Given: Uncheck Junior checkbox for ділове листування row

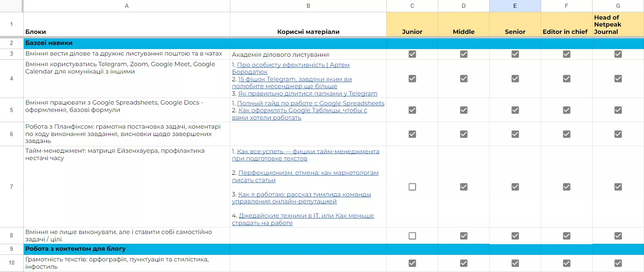Looking at the screenshot, I should point(412,54).
